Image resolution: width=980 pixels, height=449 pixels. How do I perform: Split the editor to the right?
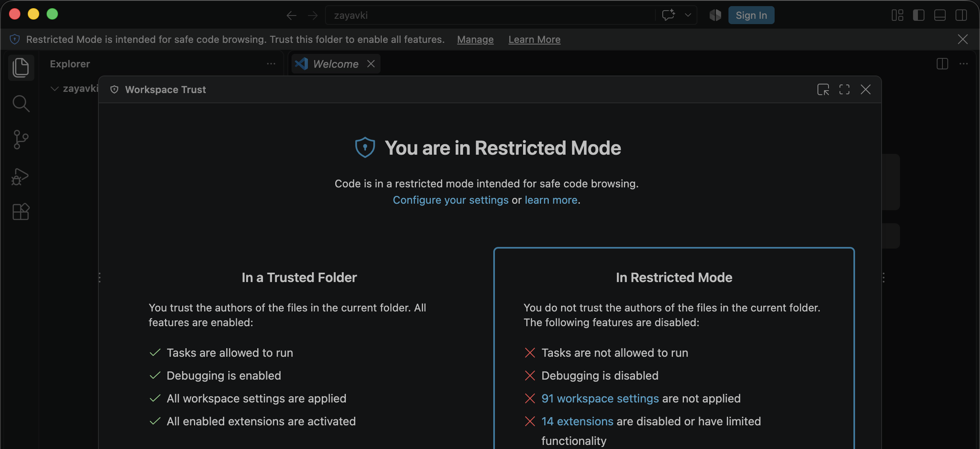942,64
